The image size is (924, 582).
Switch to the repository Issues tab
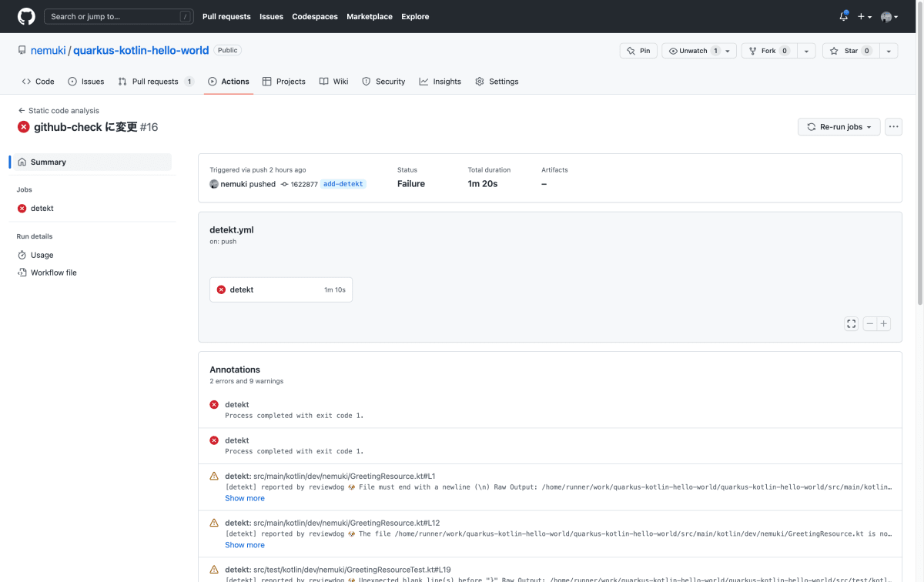click(85, 82)
